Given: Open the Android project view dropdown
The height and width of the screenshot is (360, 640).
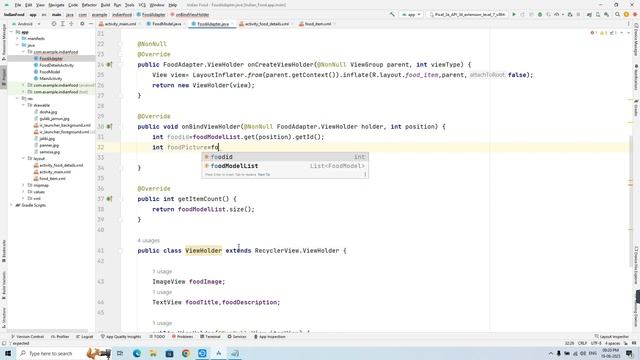Looking at the screenshot, I should tap(26, 24).
